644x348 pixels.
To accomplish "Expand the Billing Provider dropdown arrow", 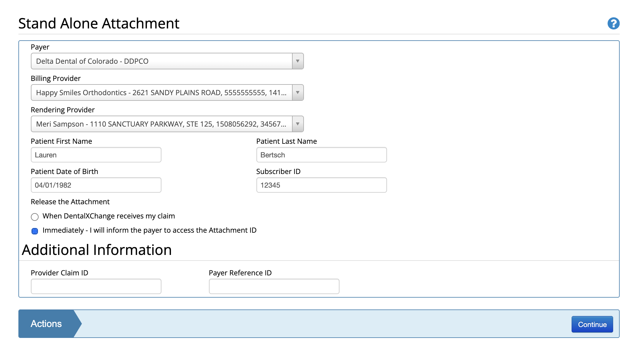I will [297, 92].
